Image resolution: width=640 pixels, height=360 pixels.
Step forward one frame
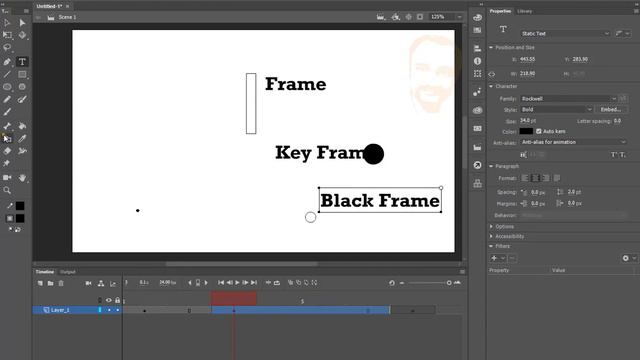pyautogui.click(x=245, y=283)
